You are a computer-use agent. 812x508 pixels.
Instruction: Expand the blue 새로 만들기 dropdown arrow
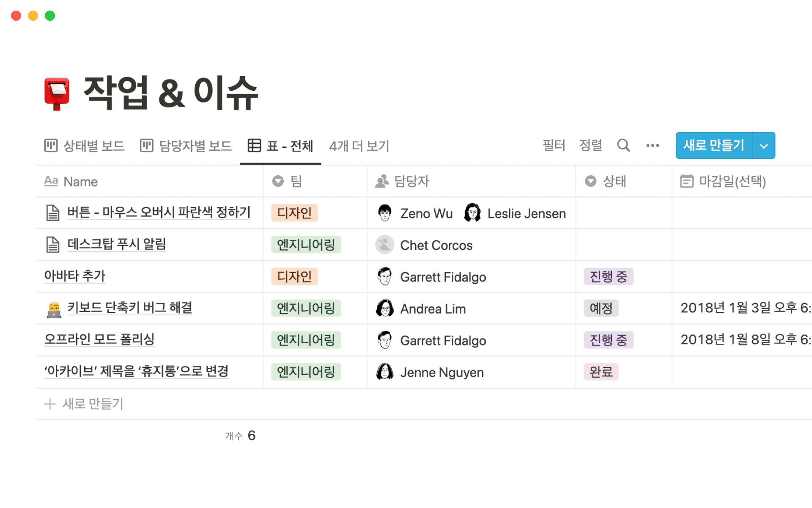[x=763, y=146]
